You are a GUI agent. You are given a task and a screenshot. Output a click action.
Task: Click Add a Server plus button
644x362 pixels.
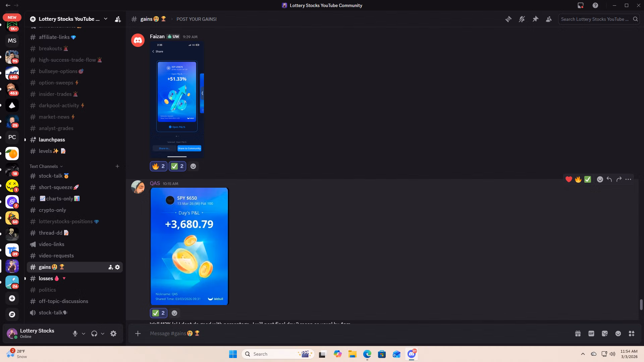[12, 298]
